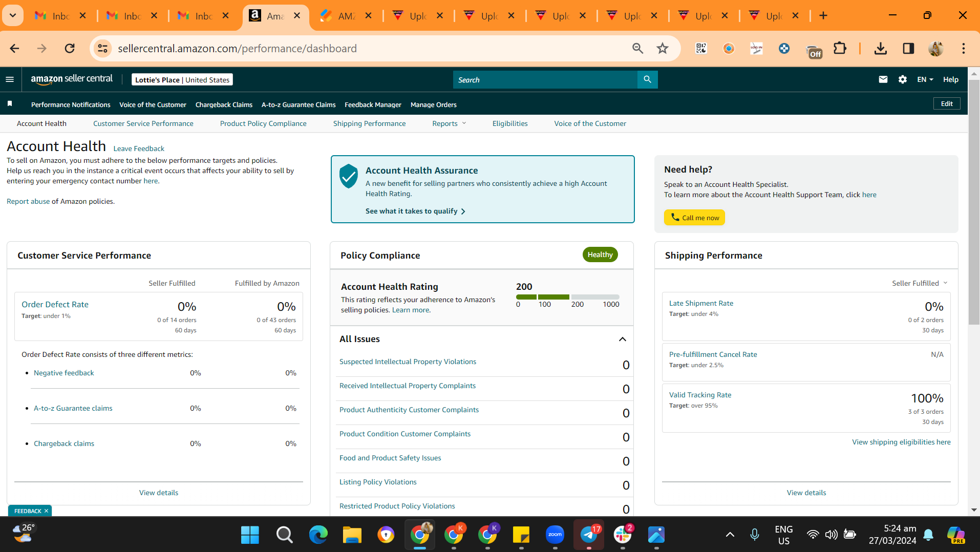This screenshot has width=980, height=552.
Task: Open Valid Tracking Rate link
Action: (700, 395)
